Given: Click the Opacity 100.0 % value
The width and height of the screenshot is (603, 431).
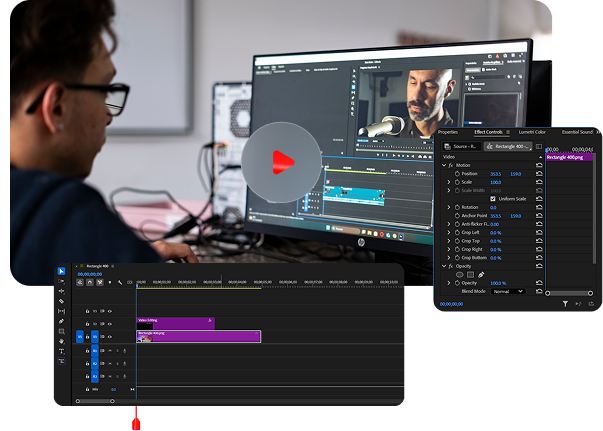Looking at the screenshot, I should 498,283.
